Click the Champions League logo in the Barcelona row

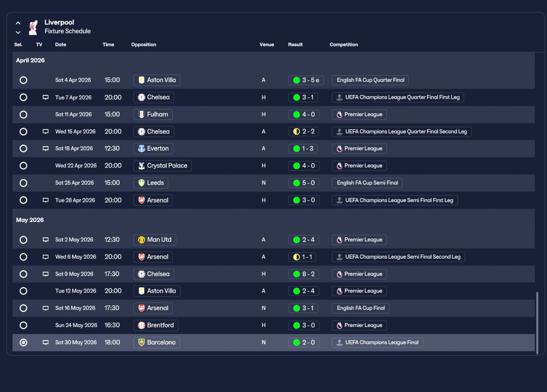coord(339,342)
